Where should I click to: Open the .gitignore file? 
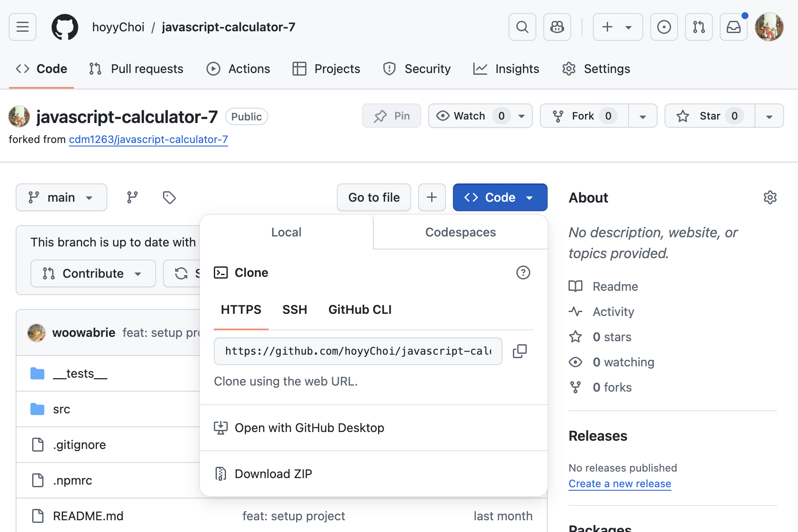(80, 445)
